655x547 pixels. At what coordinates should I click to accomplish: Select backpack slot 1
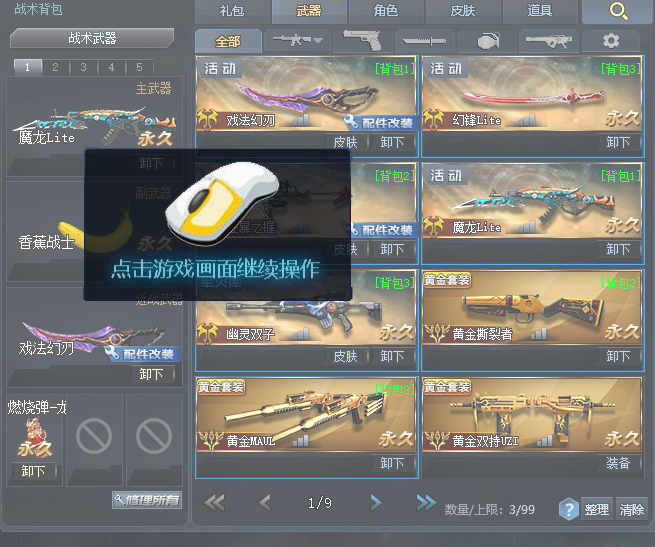28,67
